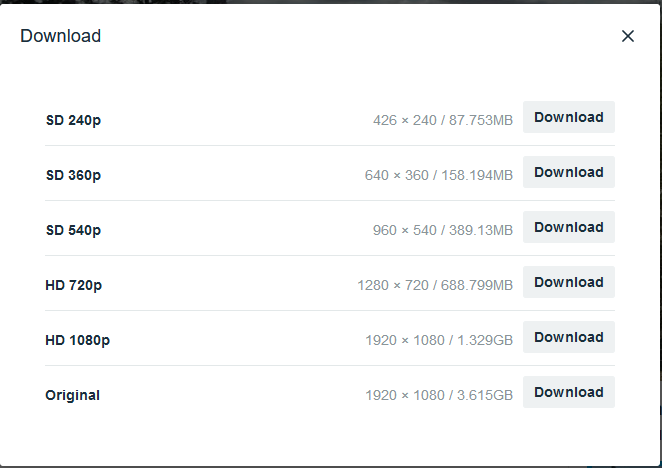Download the SD 360p version
The width and height of the screenshot is (662, 468).
click(568, 172)
